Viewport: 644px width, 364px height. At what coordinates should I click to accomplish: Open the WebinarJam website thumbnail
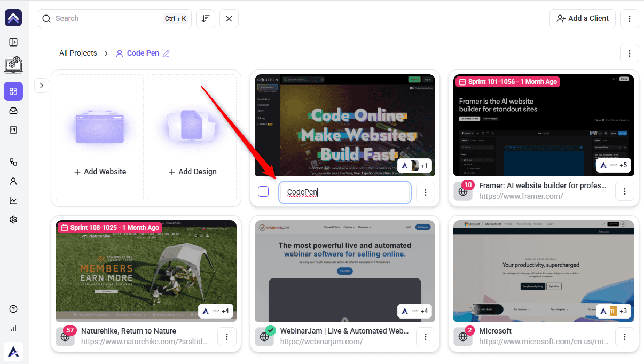345,271
